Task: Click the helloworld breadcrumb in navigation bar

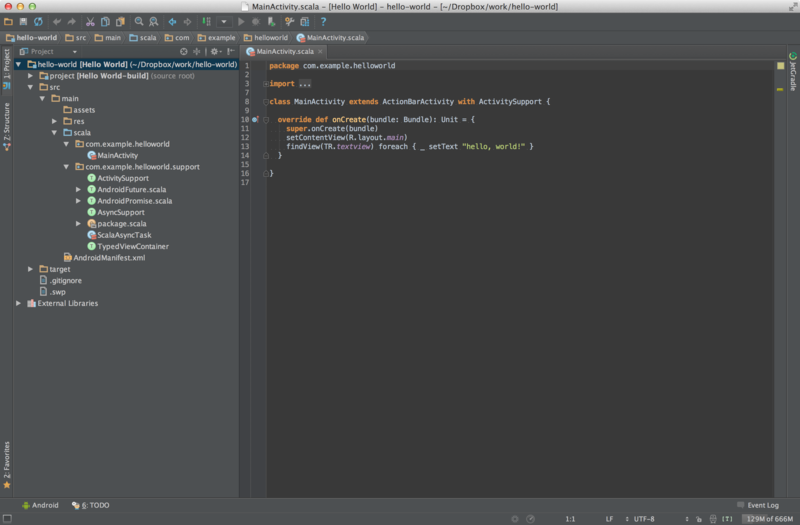Action: (x=265, y=38)
